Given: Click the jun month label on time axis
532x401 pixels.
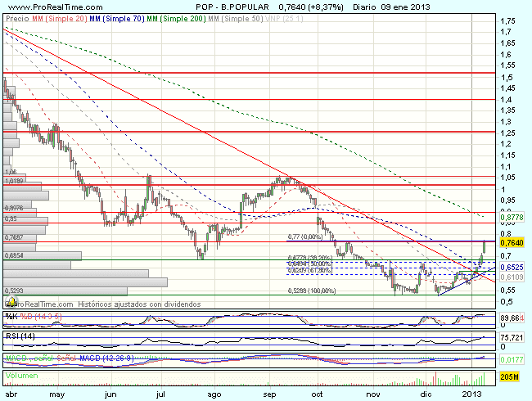Looking at the screenshot, I should (110, 394).
